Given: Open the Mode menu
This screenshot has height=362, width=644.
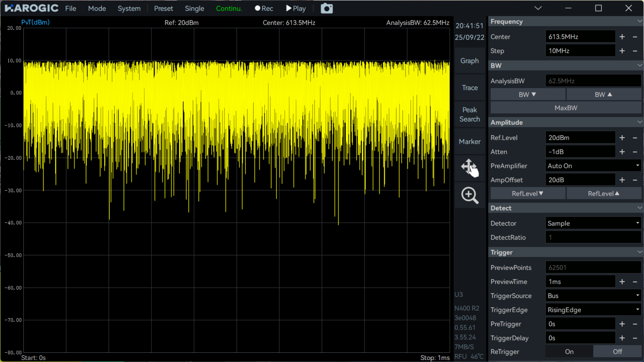Looking at the screenshot, I should pyautogui.click(x=97, y=9).
